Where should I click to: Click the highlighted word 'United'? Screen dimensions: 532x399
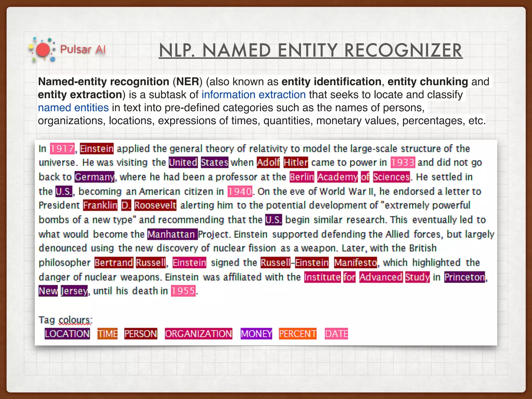183,163
